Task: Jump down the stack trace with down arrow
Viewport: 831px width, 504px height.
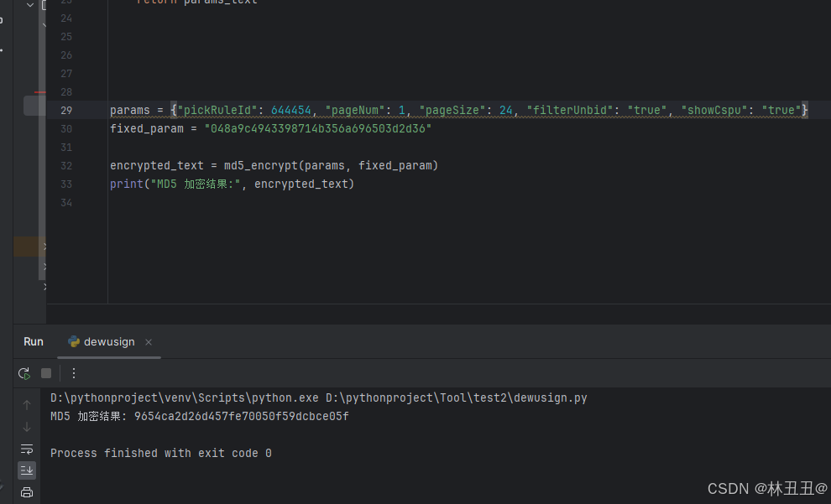Action: (x=27, y=427)
